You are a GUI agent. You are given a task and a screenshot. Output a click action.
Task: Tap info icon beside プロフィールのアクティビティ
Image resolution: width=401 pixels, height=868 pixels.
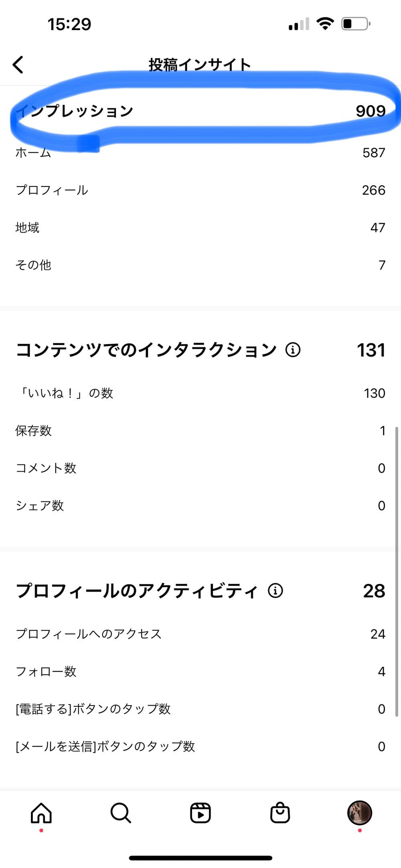coord(275,590)
